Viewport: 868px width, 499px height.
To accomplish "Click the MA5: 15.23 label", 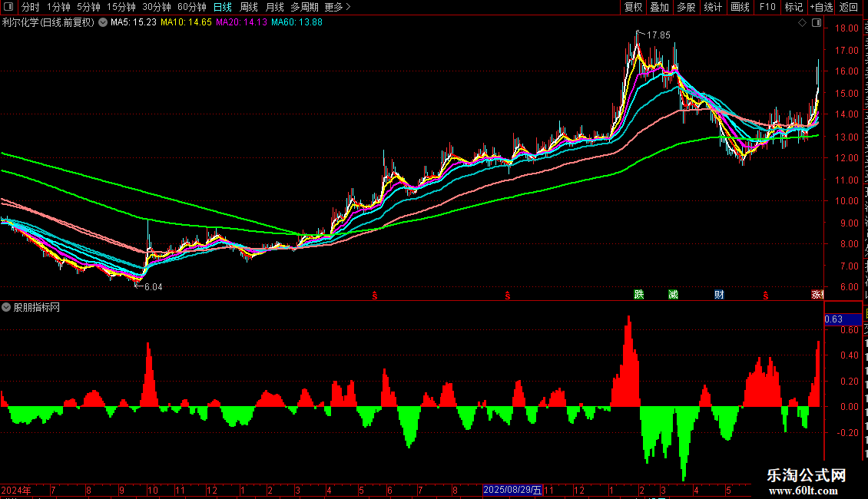I will pos(134,23).
